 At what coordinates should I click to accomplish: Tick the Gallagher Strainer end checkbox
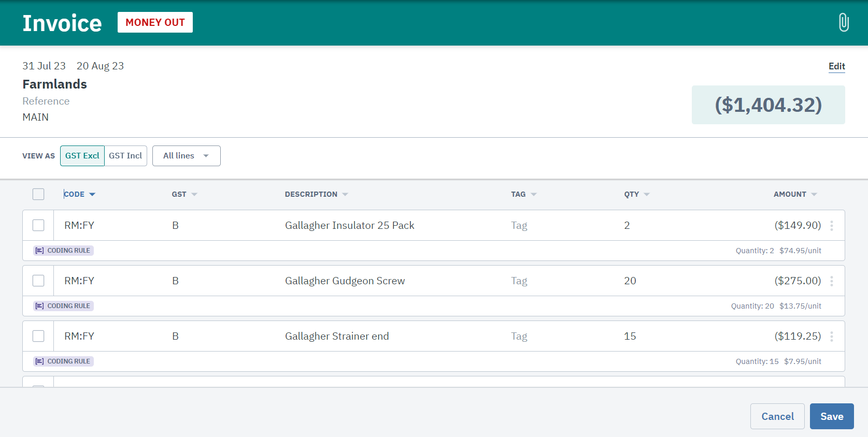38,336
